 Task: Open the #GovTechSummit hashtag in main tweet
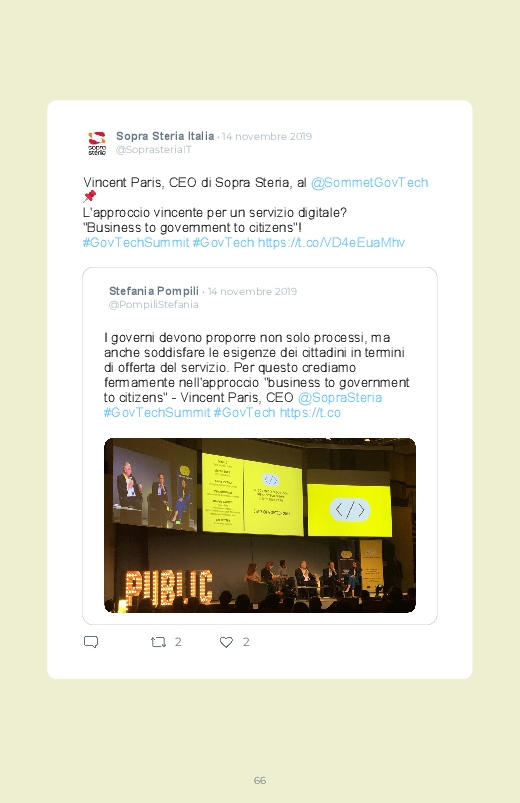click(x=136, y=242)
